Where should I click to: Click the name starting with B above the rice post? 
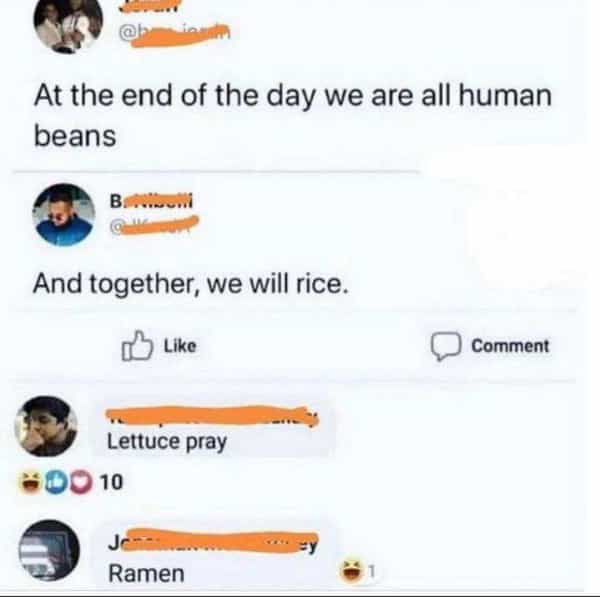(156, 200)
